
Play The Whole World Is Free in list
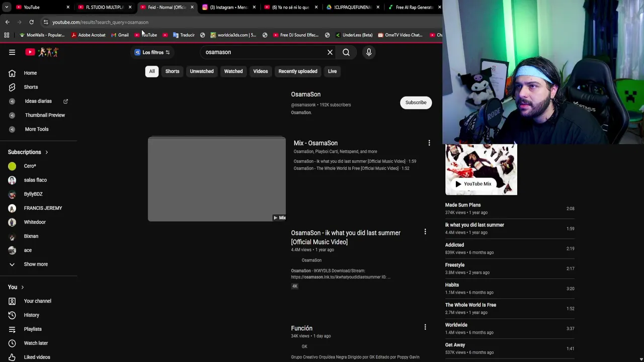point(510,308)
